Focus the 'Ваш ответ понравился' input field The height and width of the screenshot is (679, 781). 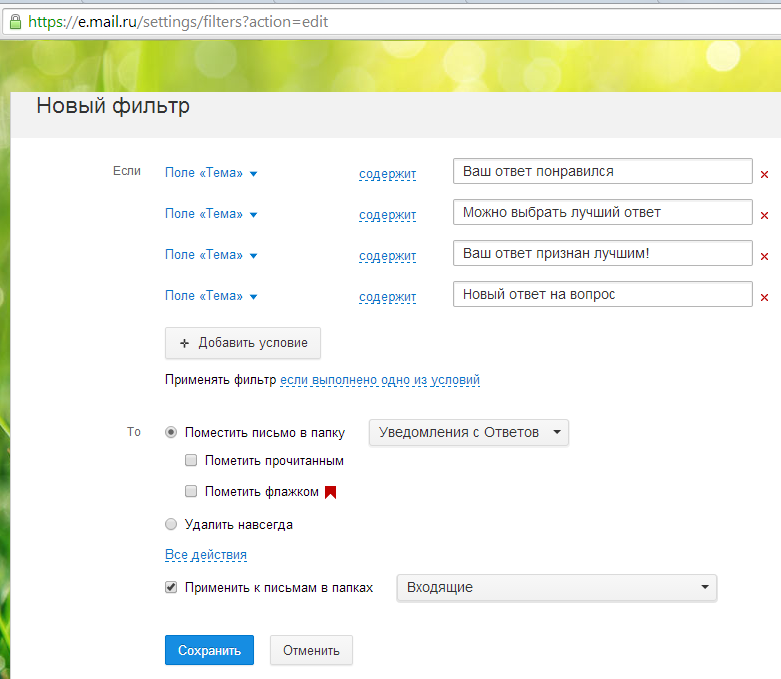click(603, 171)
